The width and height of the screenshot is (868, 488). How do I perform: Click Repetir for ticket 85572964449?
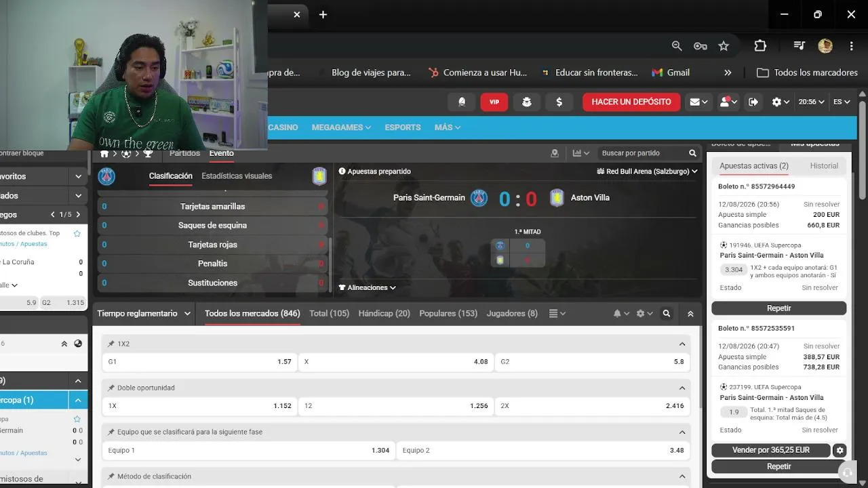pos(779,308)
